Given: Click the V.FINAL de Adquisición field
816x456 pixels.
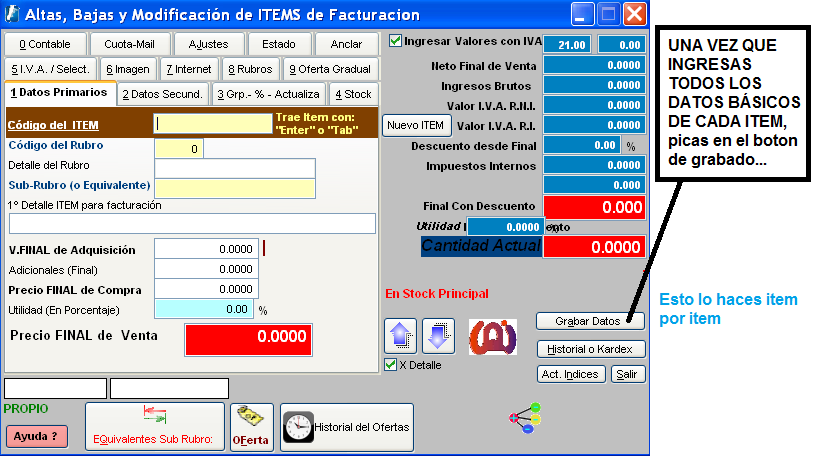Looking at the screenshot, I should tap(206, 249).
